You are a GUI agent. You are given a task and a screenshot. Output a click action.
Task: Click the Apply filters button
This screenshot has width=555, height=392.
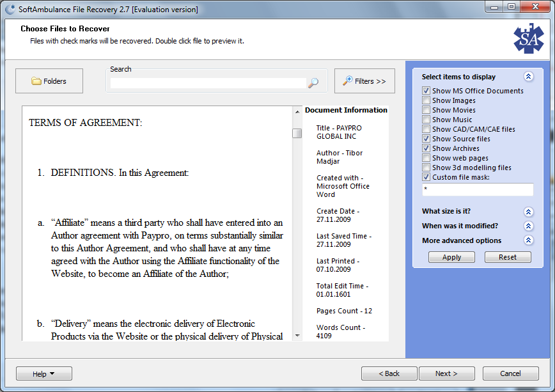pos(451,257)
